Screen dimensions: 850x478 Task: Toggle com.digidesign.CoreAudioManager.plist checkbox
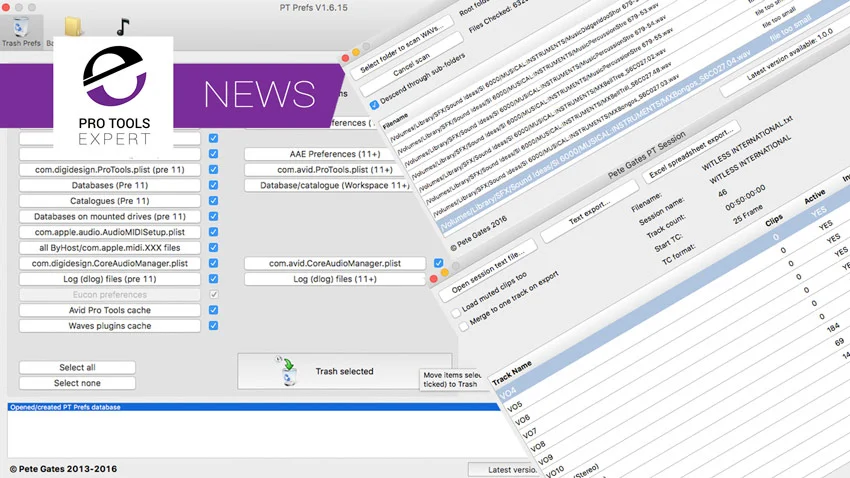click(x=214, y=263)
